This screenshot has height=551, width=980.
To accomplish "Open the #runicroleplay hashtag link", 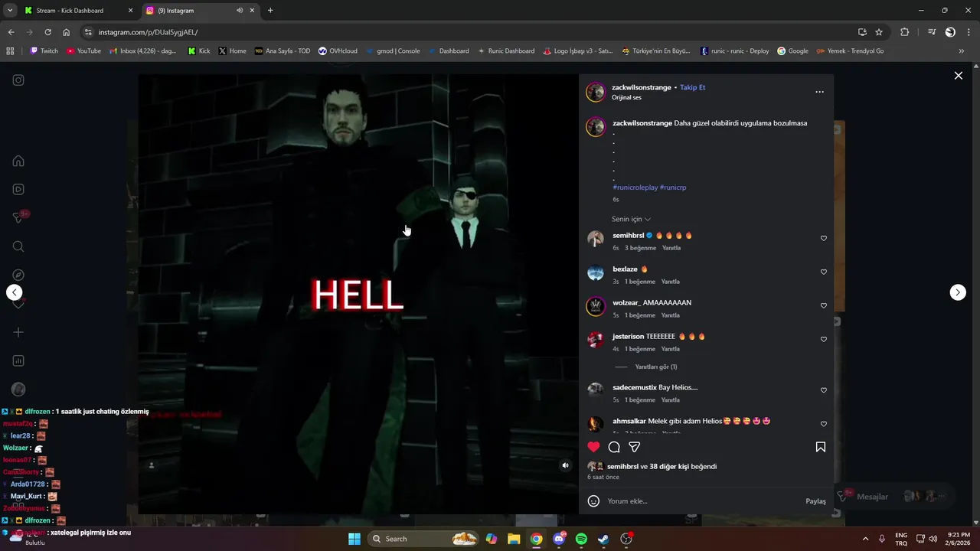I will pyautogui.click(x=635, y=187).
